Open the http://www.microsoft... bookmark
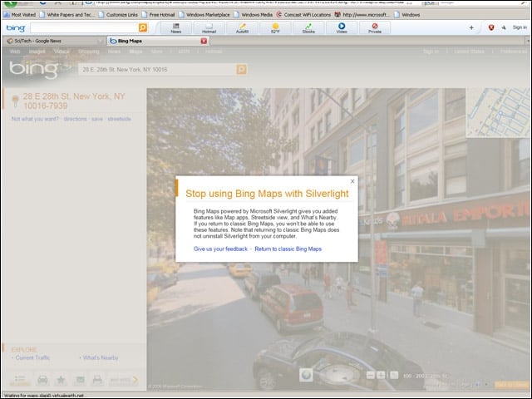This screenshot has height=399, width=532. click(362, 15)
